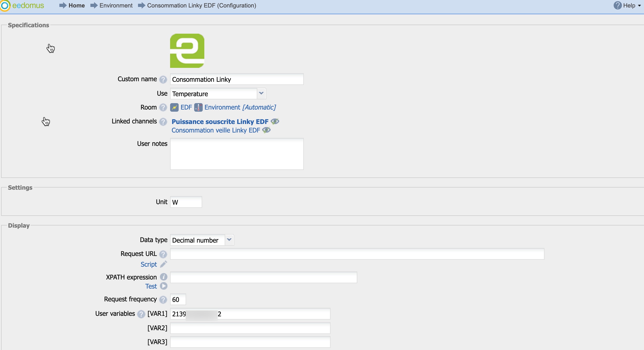644x350 pixels.
Task: Focus the Custom name input field
Action: click(237, 79)
